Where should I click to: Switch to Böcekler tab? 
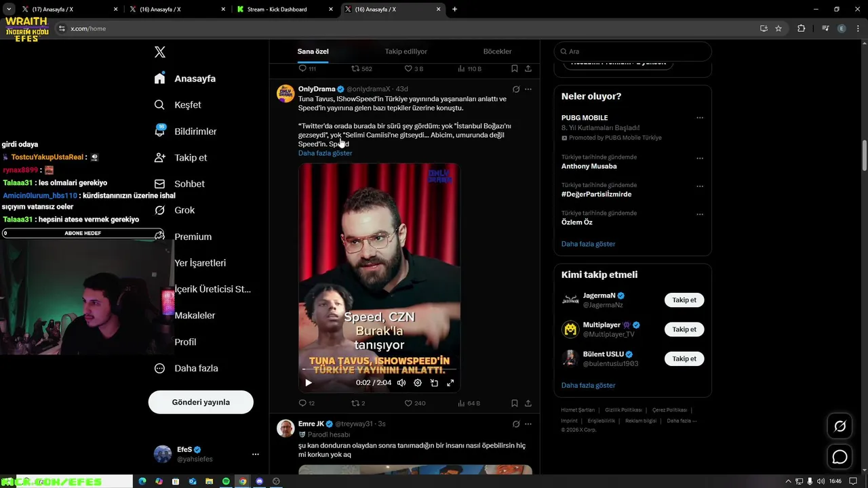point(497,52)
